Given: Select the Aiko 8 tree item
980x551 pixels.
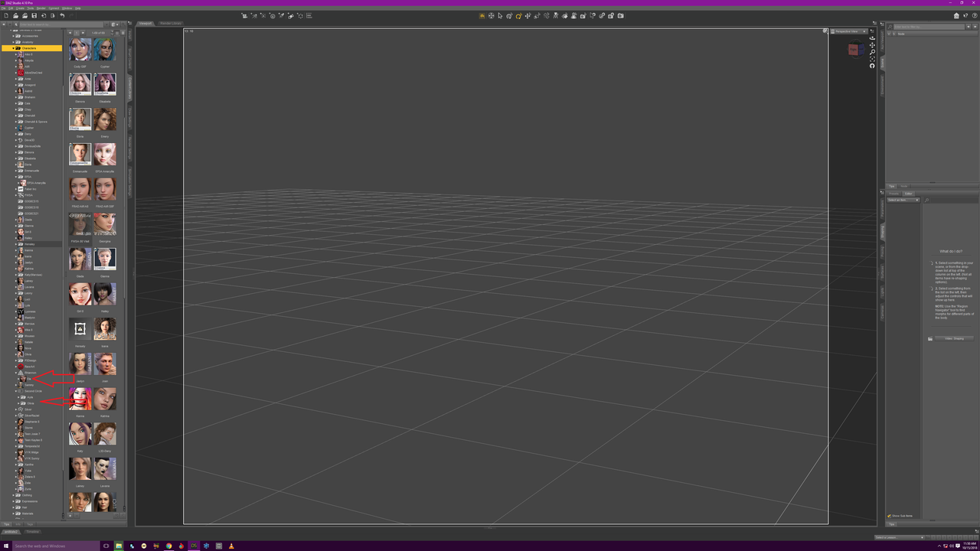Looking at the screenshot, I should [28, 54].
